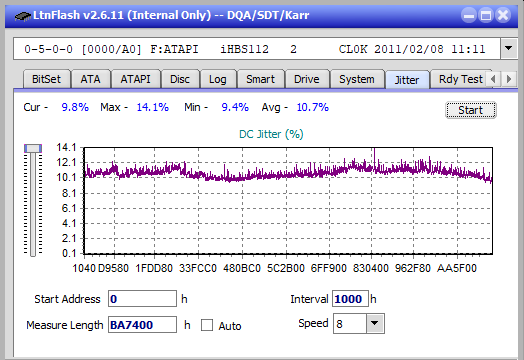Close the LtnFlash window

tap(503, 15)
